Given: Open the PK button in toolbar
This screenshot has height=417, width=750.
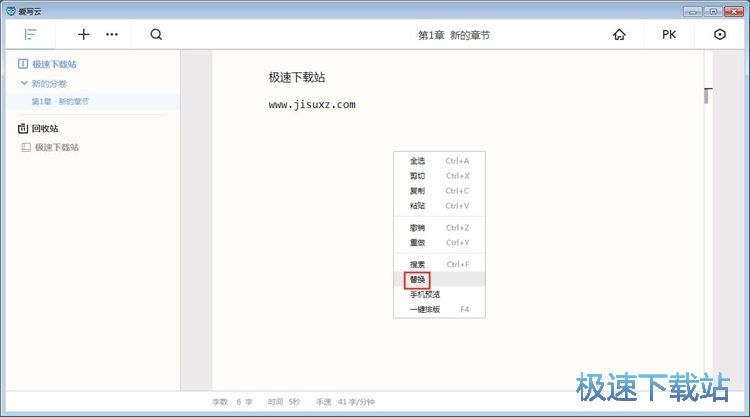Looking at the screenshot, I should [669, 34].
